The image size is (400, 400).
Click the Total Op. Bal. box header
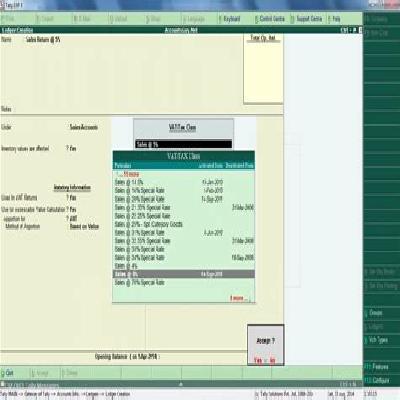click(x=263, y=38)
